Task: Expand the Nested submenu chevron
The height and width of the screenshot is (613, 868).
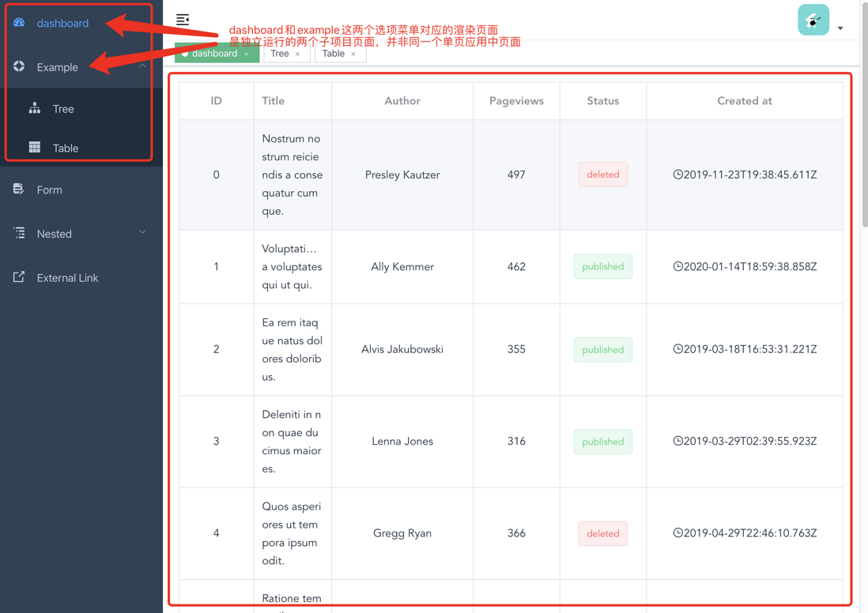Action: 142,232
